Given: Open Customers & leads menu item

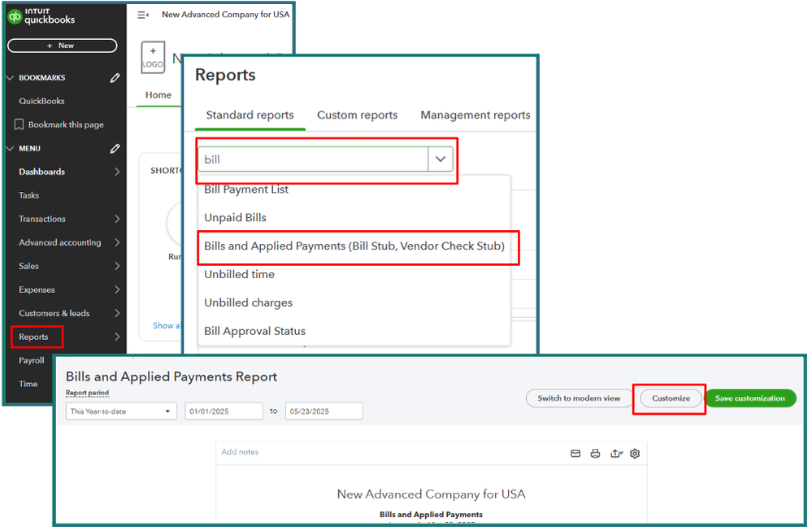Looking at the screenshot, I should [54, 313].
